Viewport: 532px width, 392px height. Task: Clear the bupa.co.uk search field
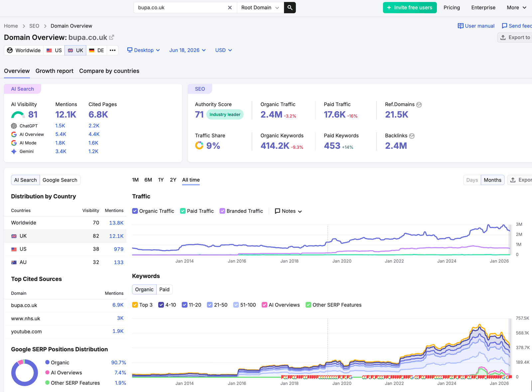coord(230,8)
